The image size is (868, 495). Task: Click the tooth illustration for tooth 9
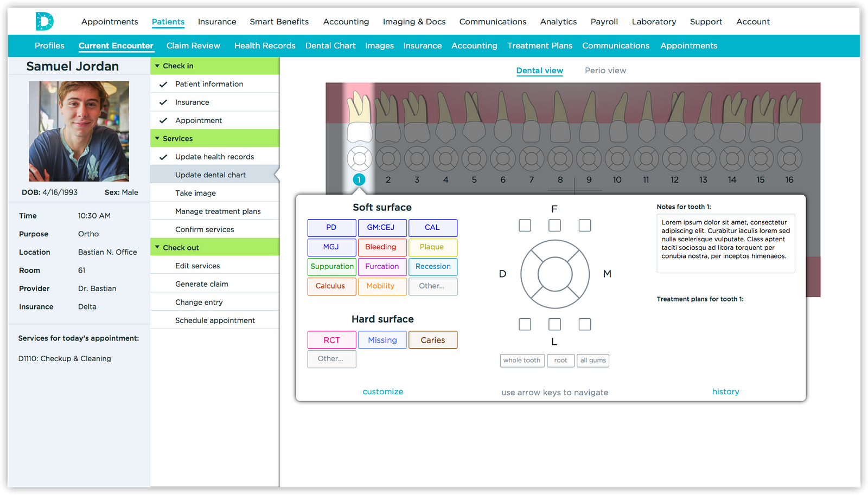(x=589, y=116)
